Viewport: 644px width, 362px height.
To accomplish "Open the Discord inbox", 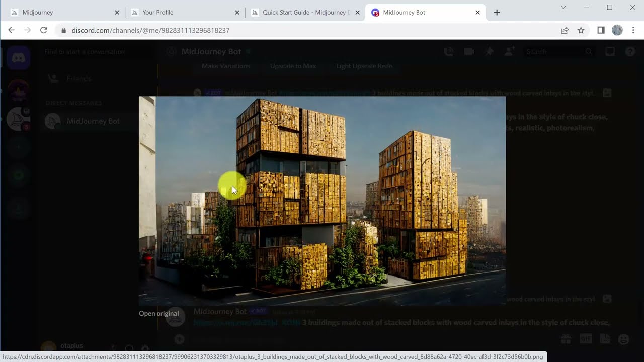I will click(x=610, y=51).
